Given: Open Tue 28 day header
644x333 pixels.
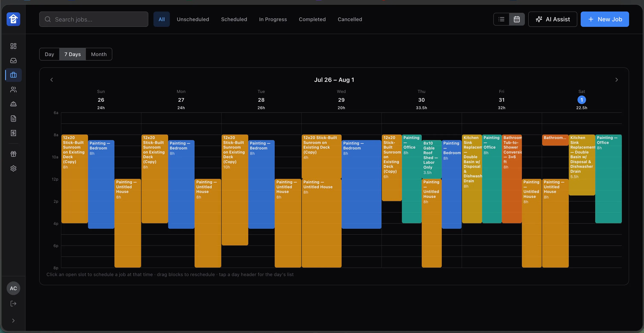Looking at the screenshot, I should click(261, 100).
